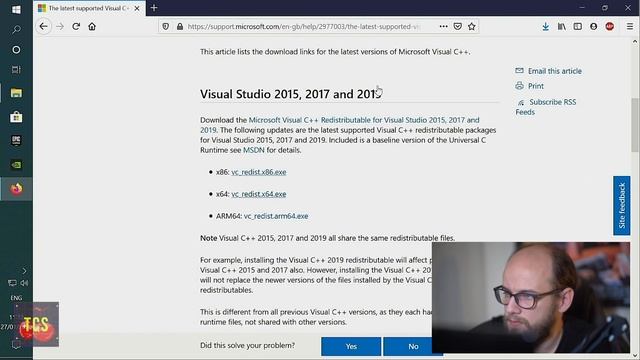Go back to the previous page
Image resolution: width=640 pixels, height=360 pixels.
(43, 27)
